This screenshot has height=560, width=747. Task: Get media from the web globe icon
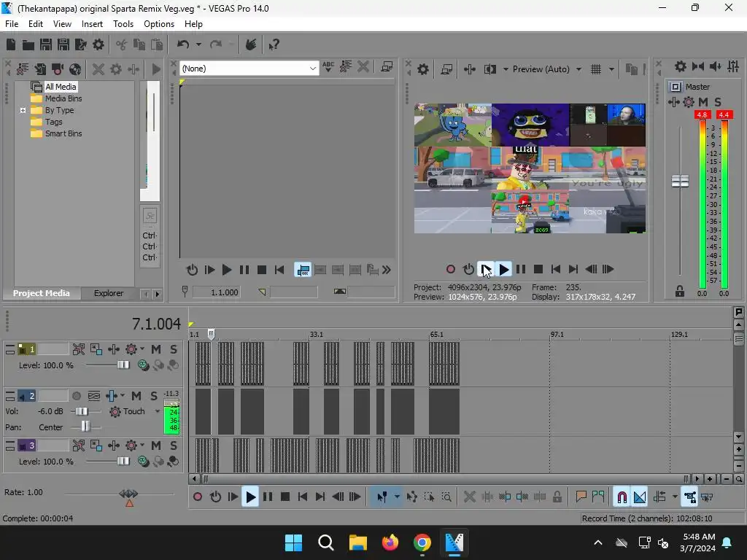point(75,69)
